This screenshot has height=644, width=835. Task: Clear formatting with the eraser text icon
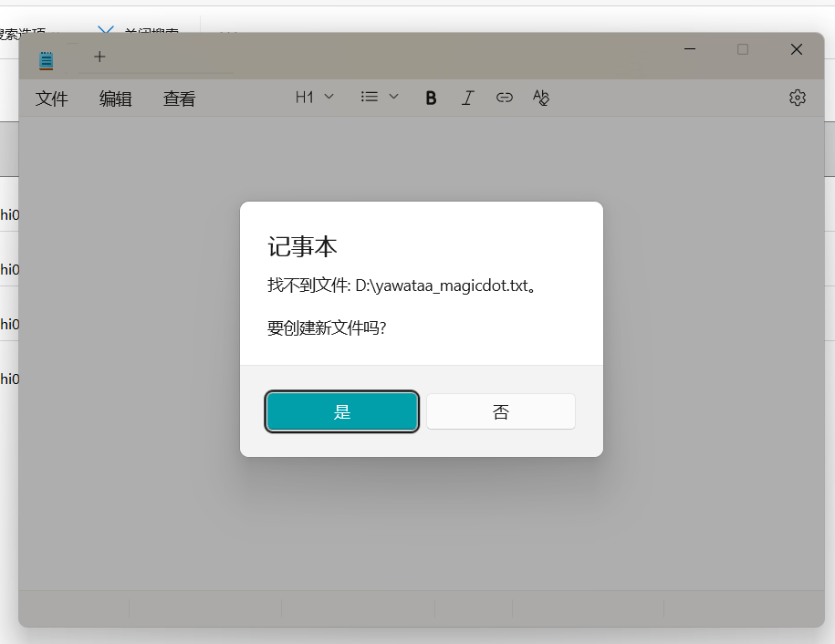click(541, 98)
